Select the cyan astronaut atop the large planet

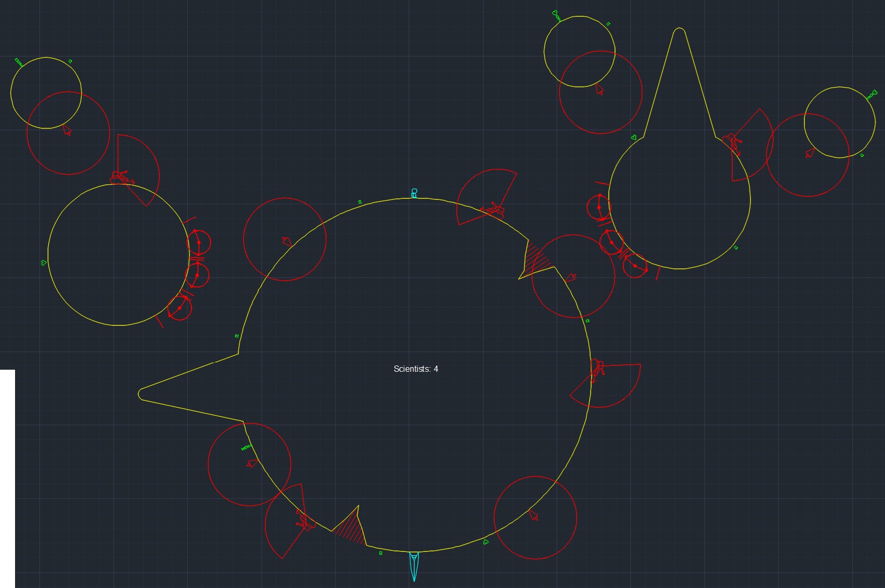[x=414, y=193]
